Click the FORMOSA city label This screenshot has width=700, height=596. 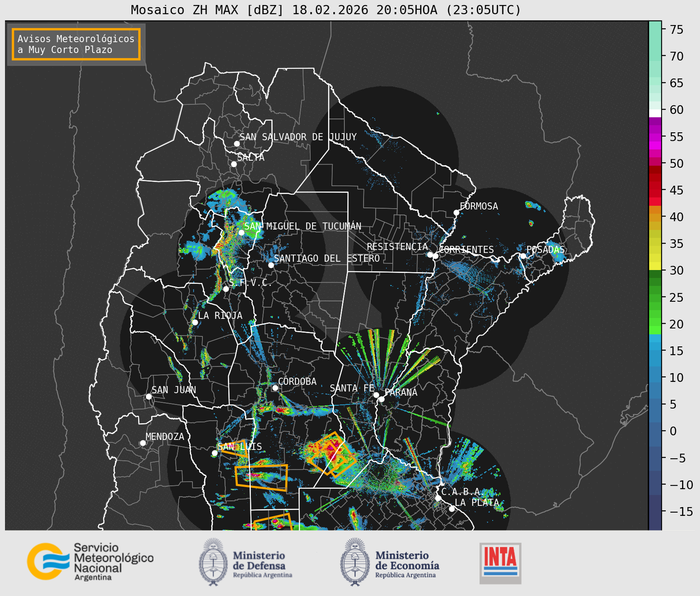479,206
